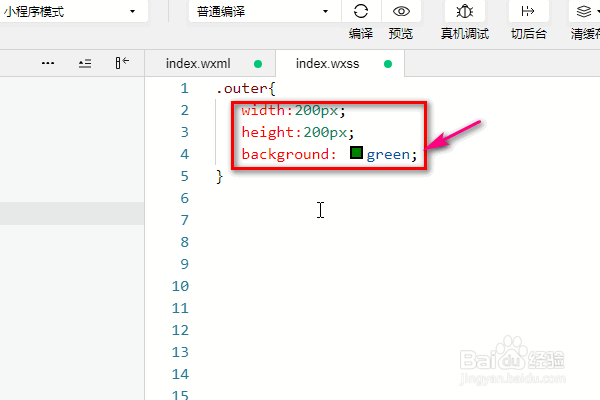The height and width of the screenshot is (400, 600).
Task: Click the unsaved dot on index.wxml tab
Action: pos(258,64)
